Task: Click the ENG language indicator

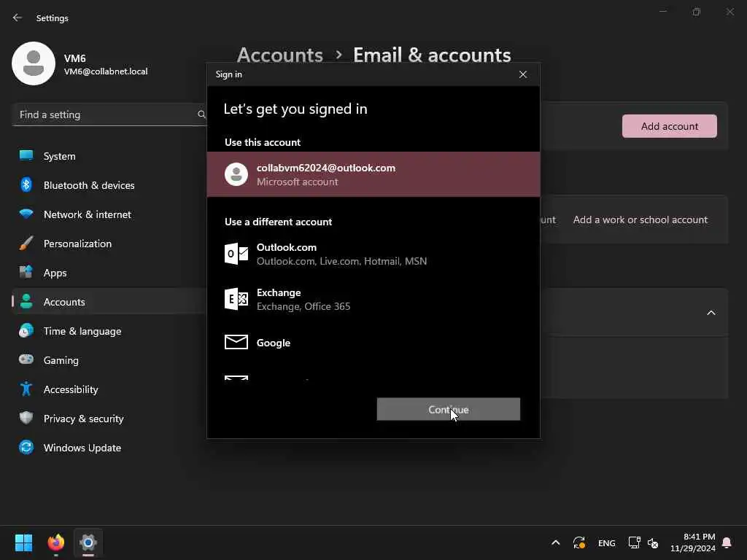Action: tap(606, 542)
